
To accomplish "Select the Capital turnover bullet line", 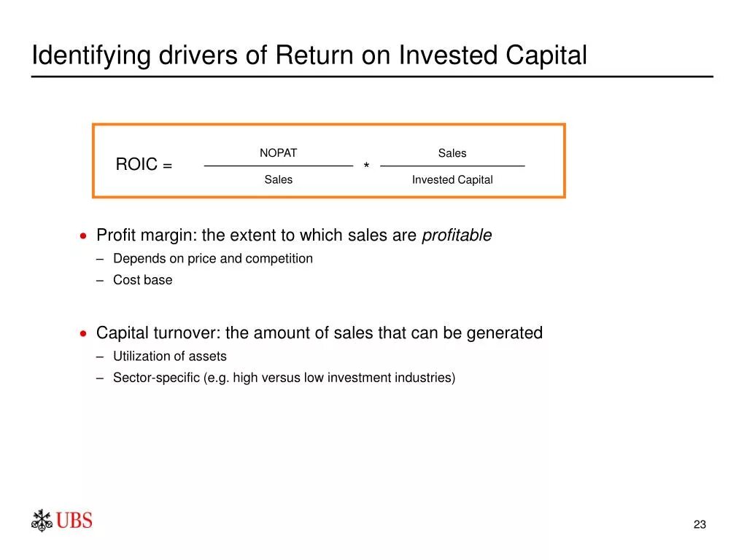I will [320, 332].
